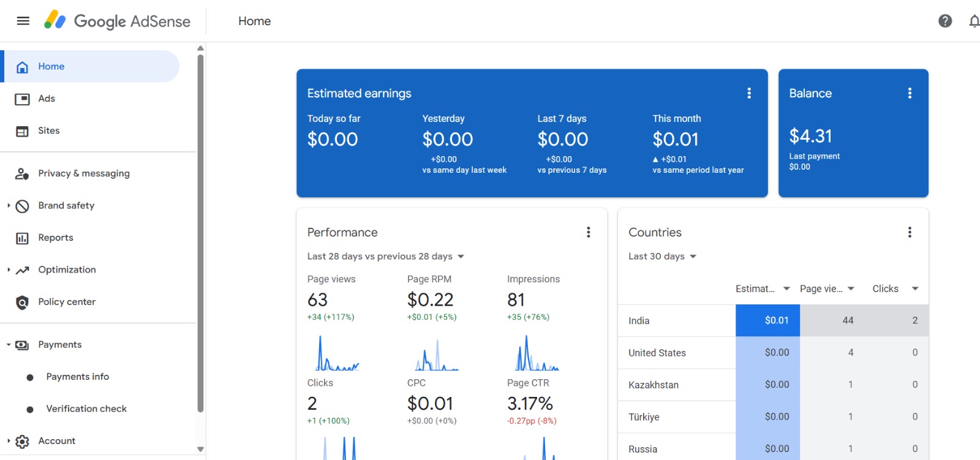Click the Page views value 63
Viewport: 980px width, 460px height.
(317, 300)
